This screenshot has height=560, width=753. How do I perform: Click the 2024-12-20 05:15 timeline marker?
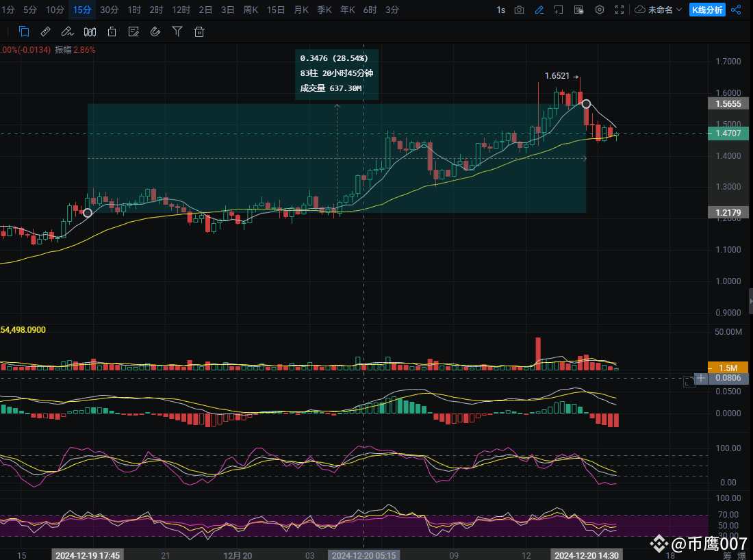point(363,555)
